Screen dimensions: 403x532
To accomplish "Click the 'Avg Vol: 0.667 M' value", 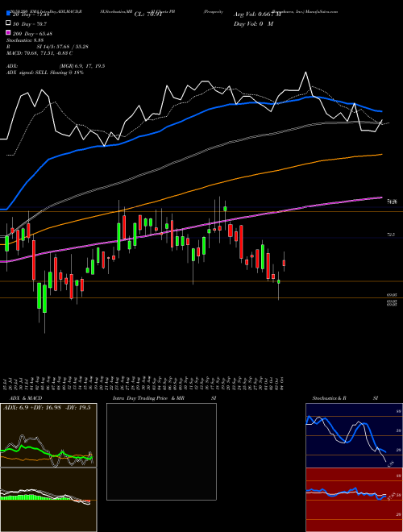I will [x=257, y=15].
